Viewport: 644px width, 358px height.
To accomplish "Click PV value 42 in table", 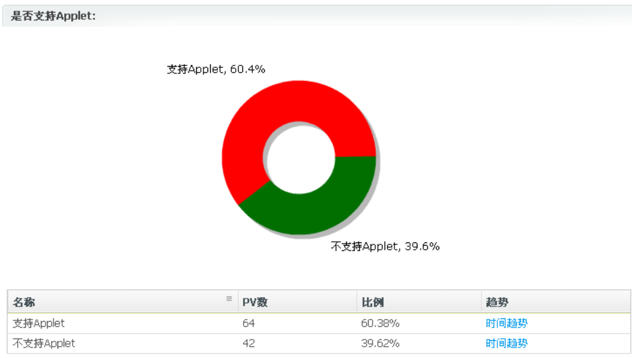I will tap(248, 343).
